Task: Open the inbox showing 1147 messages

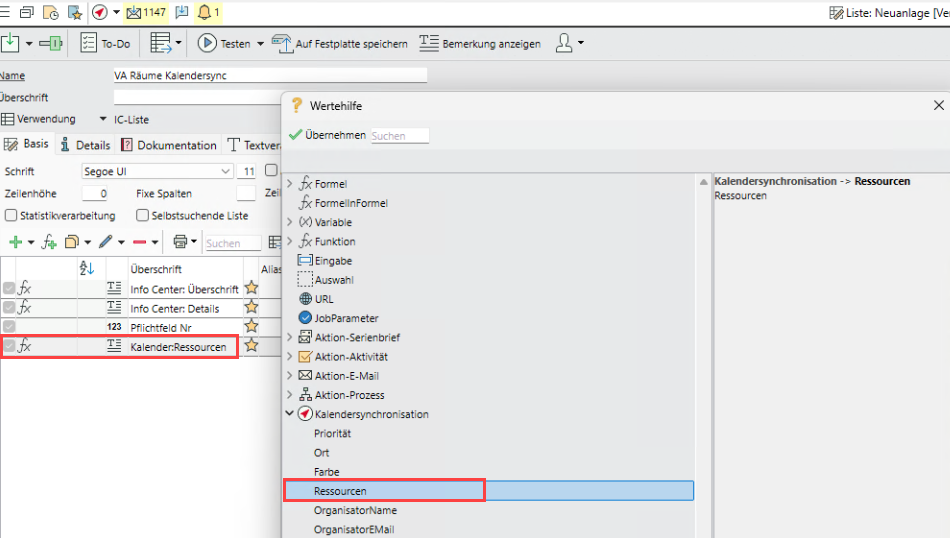Action: [x=146, y=12]
